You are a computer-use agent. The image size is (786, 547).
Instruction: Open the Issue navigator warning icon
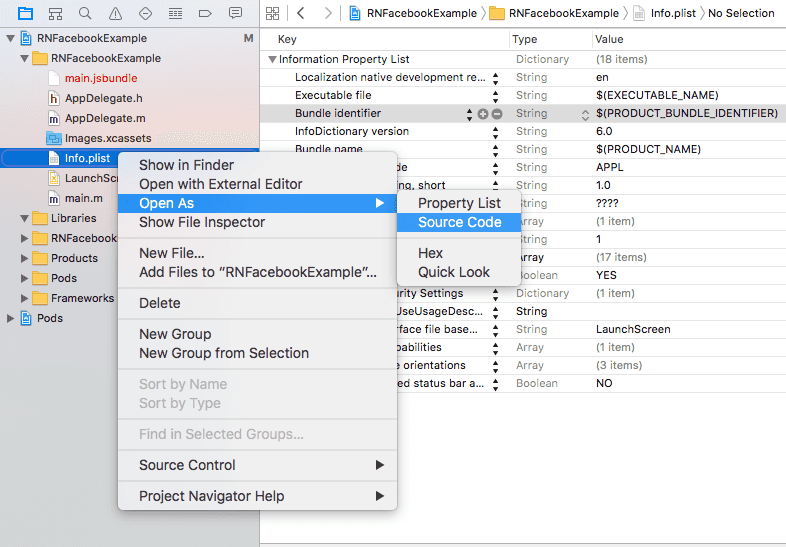115,13
